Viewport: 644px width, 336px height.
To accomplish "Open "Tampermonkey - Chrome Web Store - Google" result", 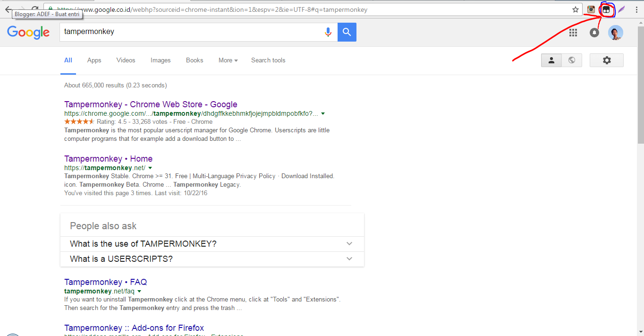I will point(151,104).
